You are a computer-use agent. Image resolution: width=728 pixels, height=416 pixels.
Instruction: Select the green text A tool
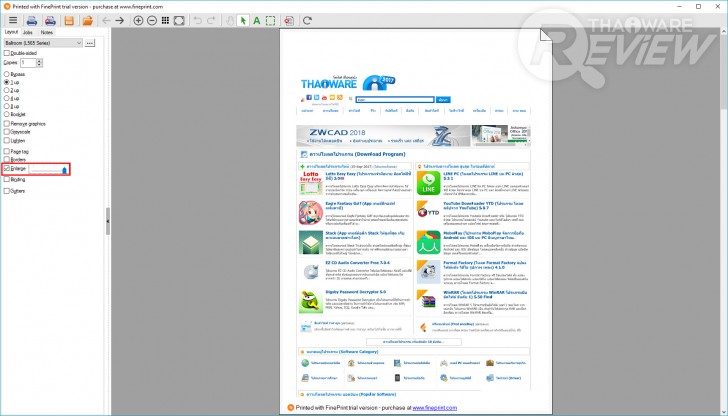(x=256, y=20)
